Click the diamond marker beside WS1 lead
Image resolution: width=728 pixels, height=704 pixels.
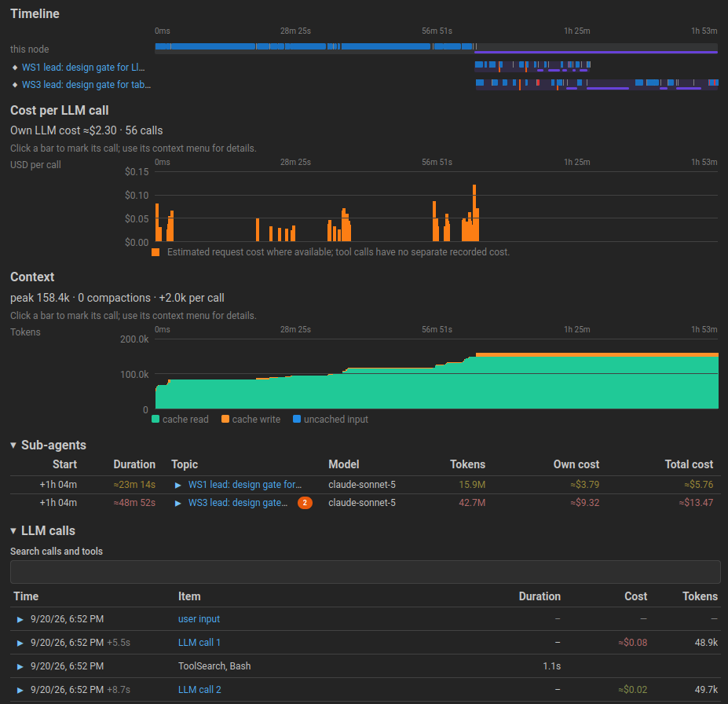click(15, 68)
